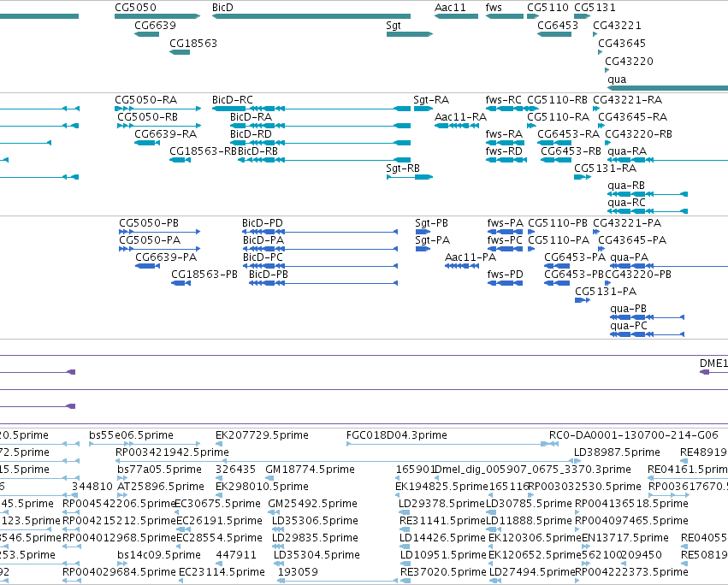Click the Sgt-RA transcript label
This screenshot has width=728, height=585.
[431, 100]
